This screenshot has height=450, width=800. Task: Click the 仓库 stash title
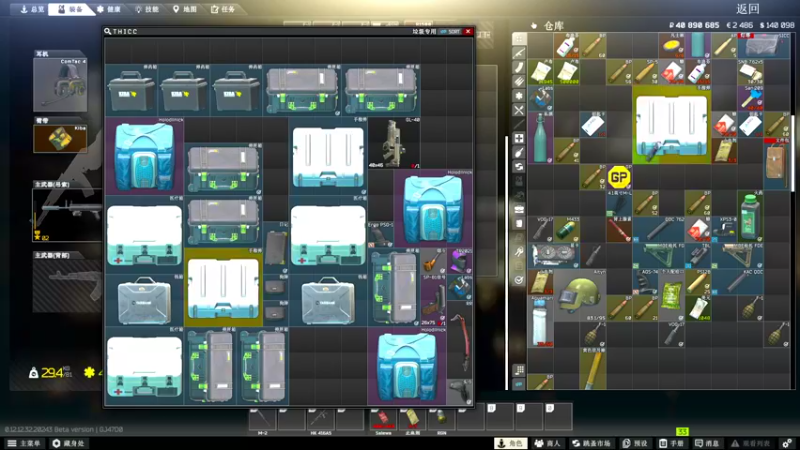553,26
